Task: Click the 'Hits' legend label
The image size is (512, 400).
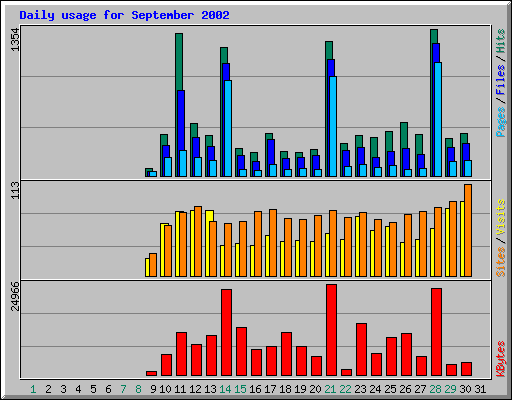Action: tap(501, 41)
